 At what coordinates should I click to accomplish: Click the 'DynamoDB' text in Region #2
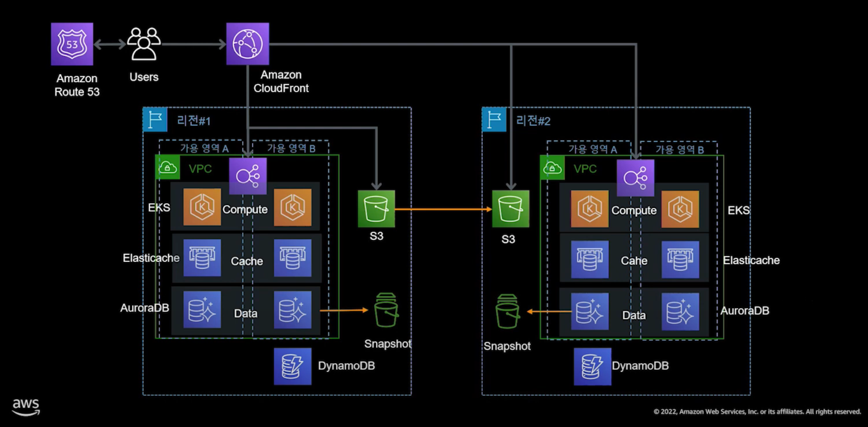[640, 366]
